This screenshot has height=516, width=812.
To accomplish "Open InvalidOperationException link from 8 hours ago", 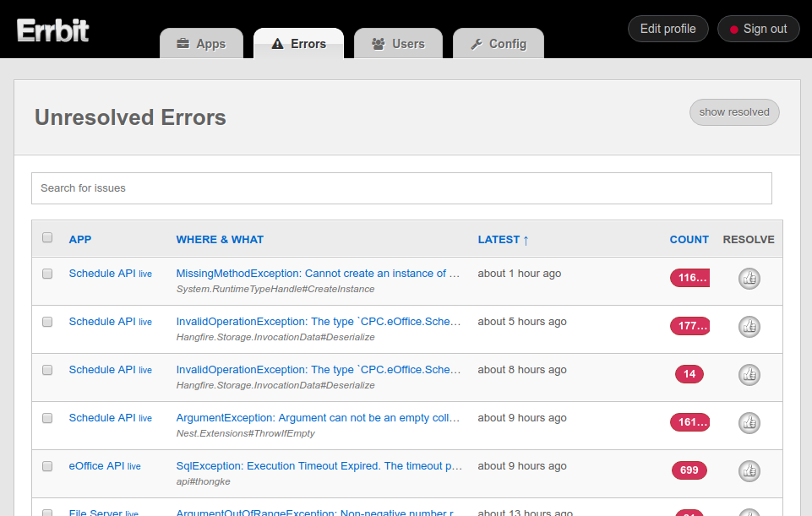I will pyautogui.click(x=318, y=370).
